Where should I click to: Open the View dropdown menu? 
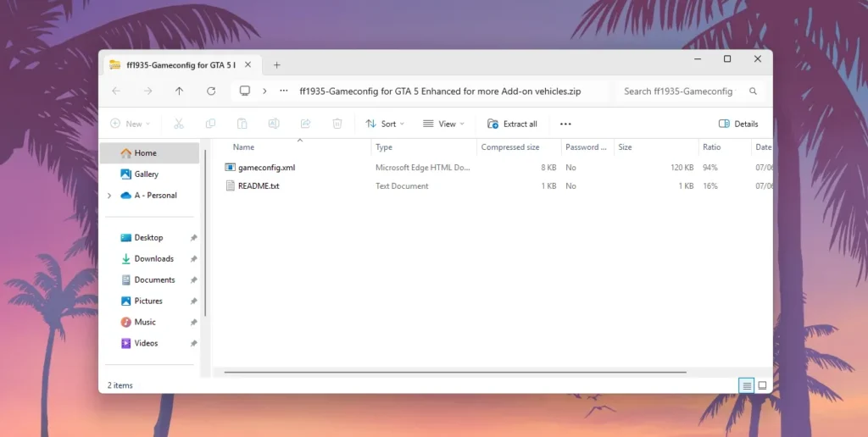(x=443, y=124)
